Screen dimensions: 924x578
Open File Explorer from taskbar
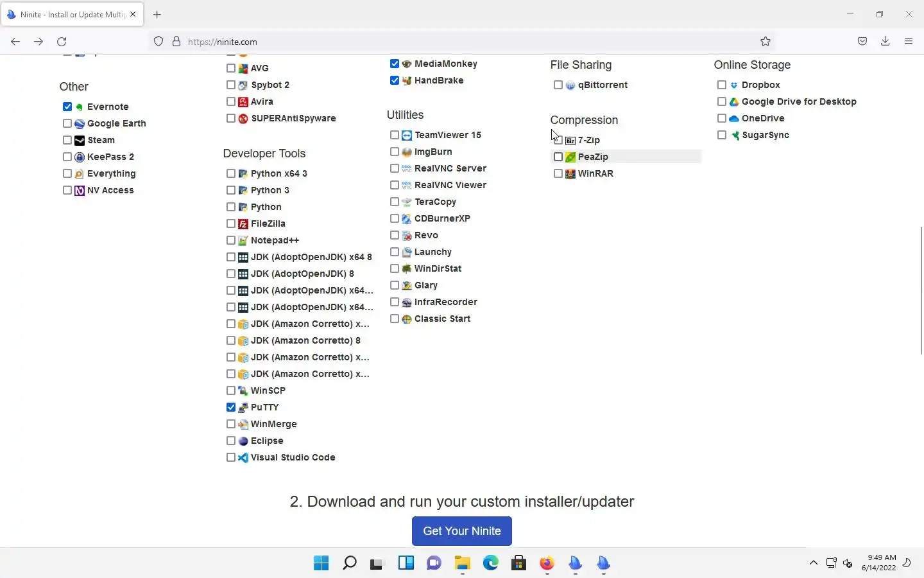click(x=463, y=563)
